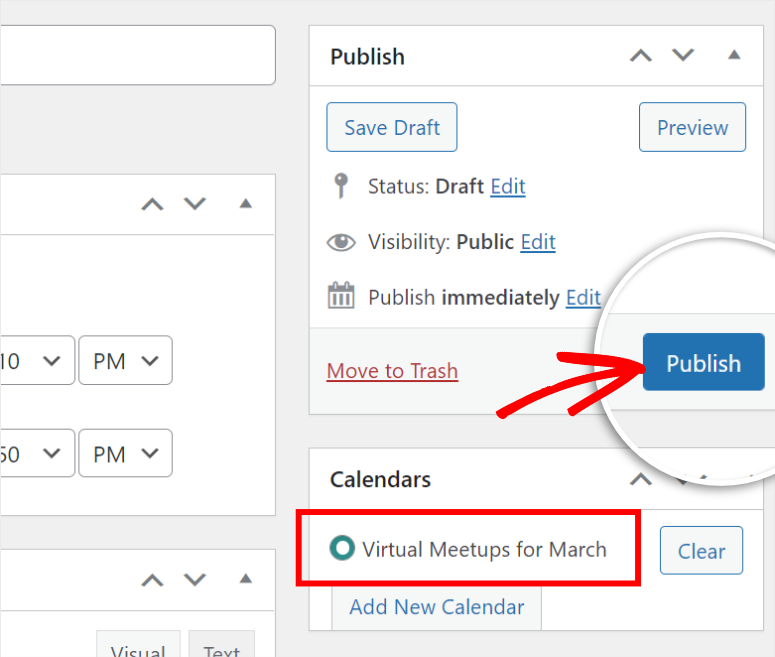The width and height of the screenshot is (775, 657).
Task: Open the lower PM dropdown
Action: [x=125, y=454]
